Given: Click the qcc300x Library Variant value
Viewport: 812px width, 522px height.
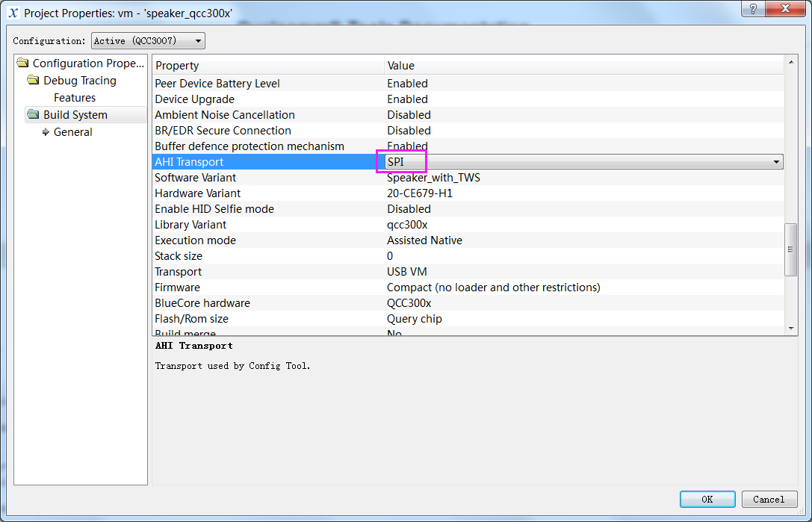Looking at the screenshot, I should (407, 225).
